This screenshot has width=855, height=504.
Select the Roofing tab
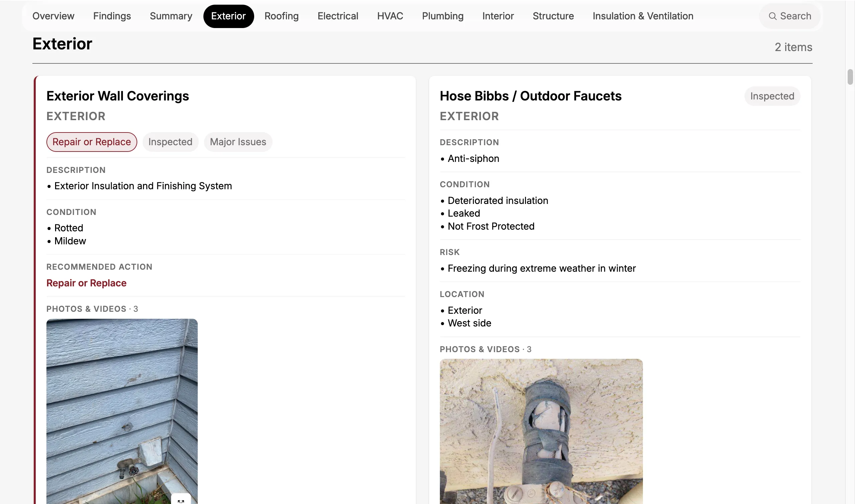coord(281,16)
